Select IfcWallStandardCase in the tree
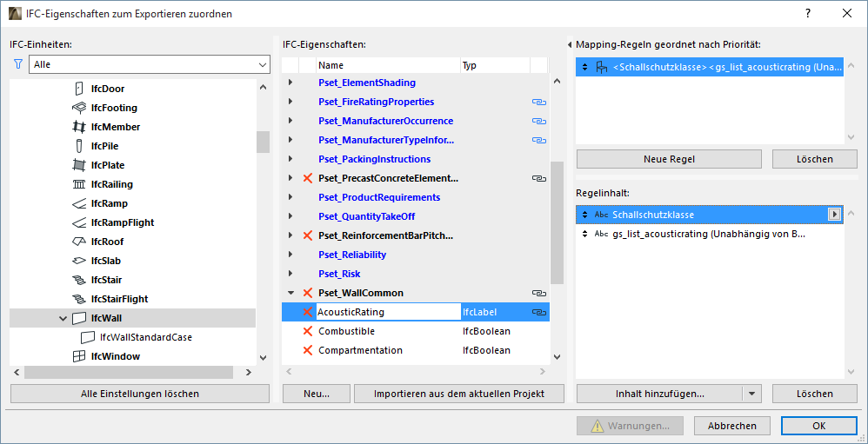Viewport: 868px width, 444px height. coord(145,337)
